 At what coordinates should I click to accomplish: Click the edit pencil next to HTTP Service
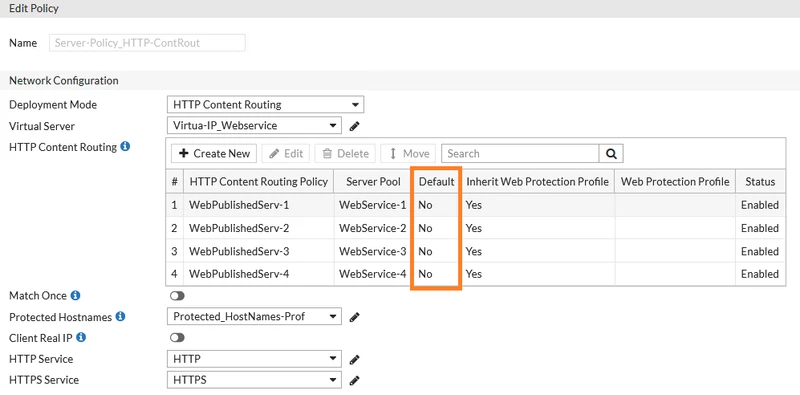coord(355,360)
